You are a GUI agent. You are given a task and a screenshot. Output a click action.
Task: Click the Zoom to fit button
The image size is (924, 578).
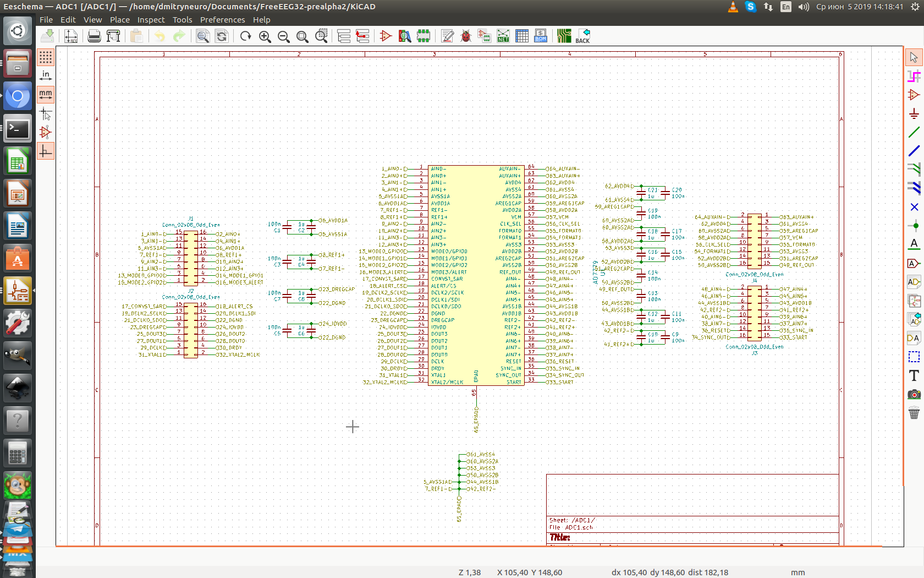coord(302,36)
